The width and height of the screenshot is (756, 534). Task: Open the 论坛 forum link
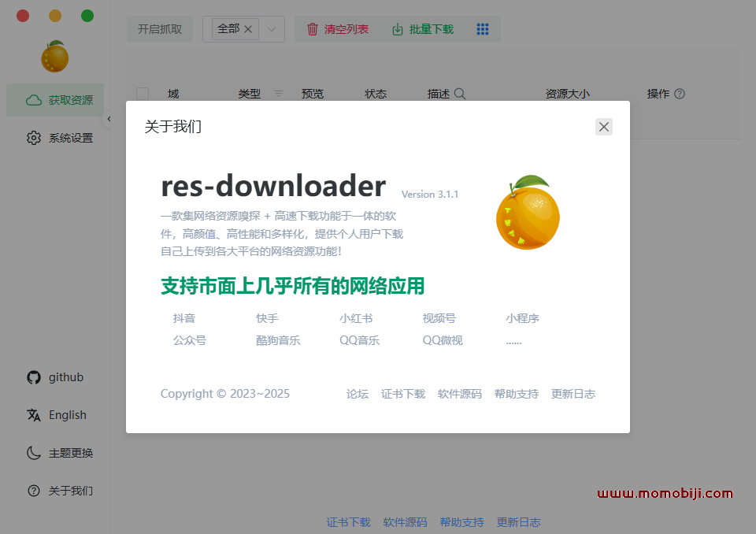tap(357, 394)
